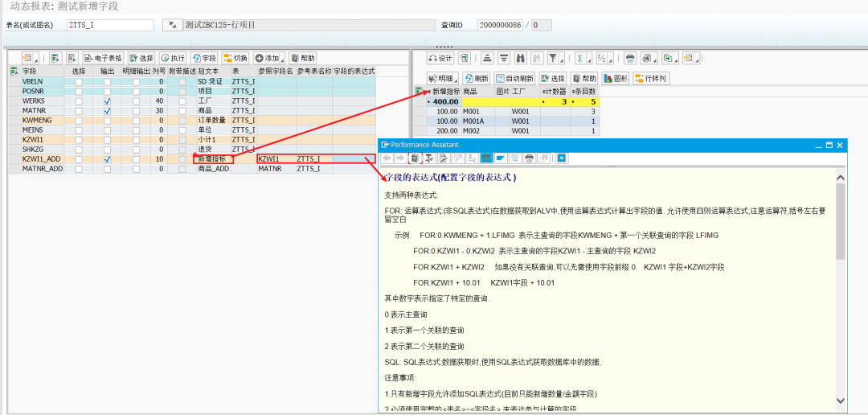Click the sort descending icon in results toolbar
This screenshot has width=868, height=415.
504,58
